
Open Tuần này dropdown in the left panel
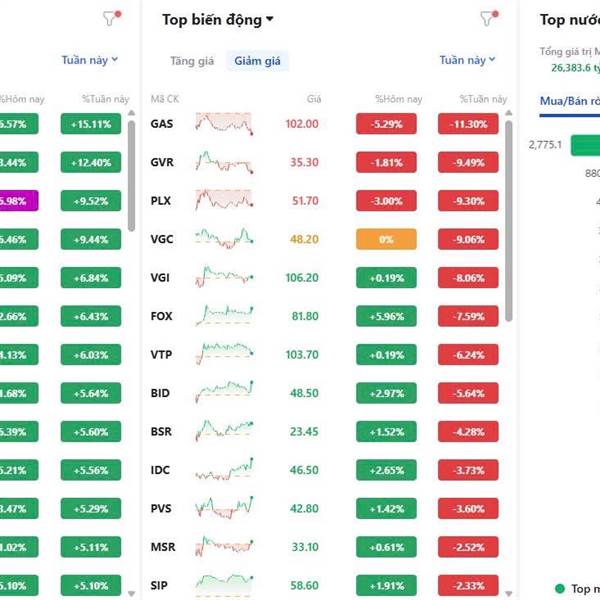(89, 60)
